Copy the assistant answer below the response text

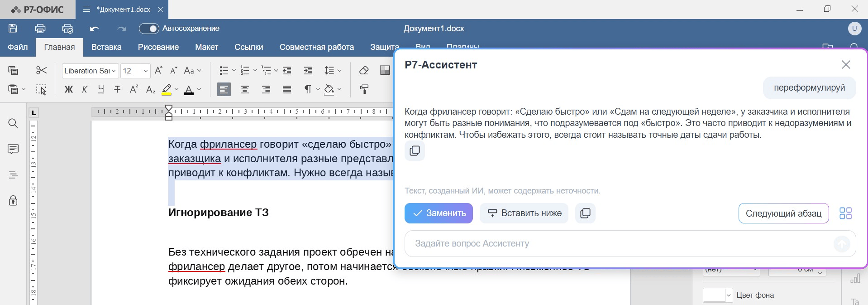click(x=415, y=151)
